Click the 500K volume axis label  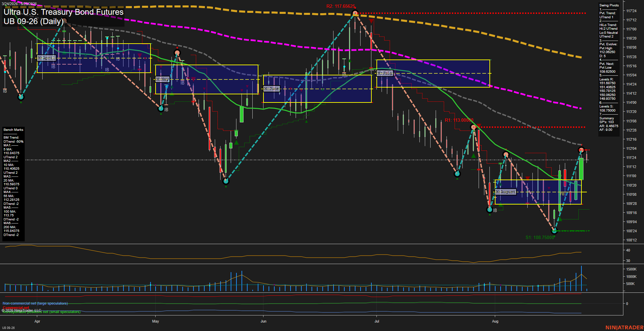point(630,284)
